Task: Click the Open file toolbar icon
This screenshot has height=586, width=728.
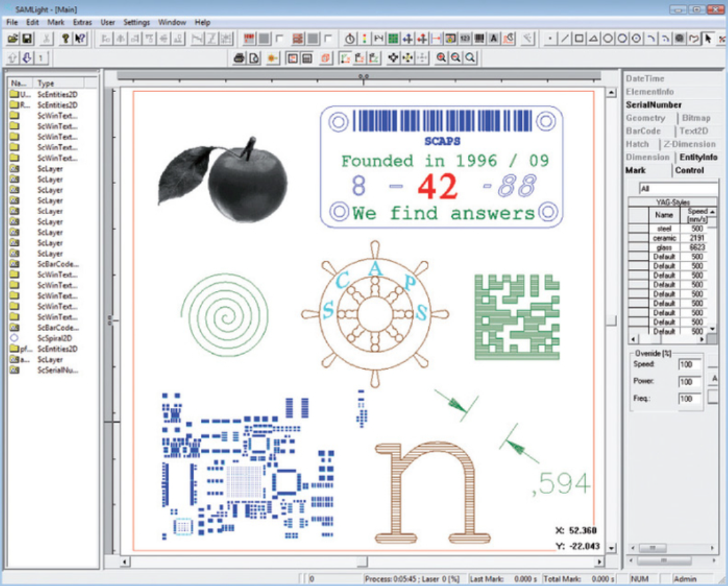Action: 13,39
